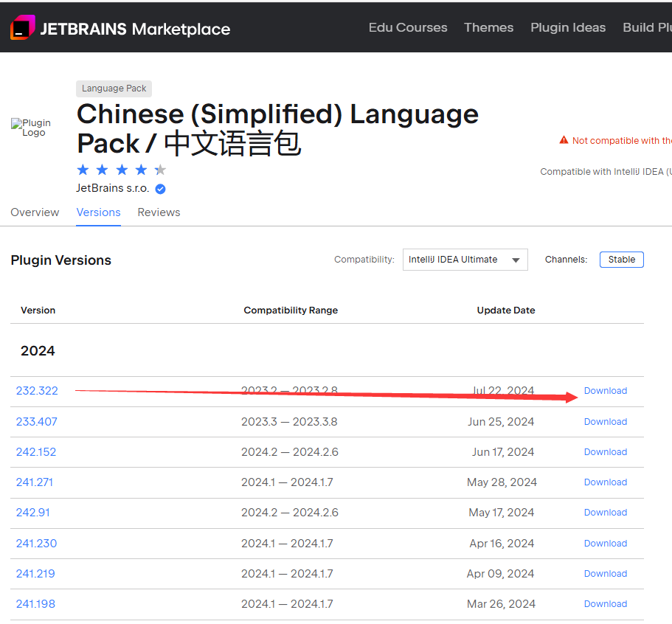Click the Compatibility Range column header
The width and height of the screenshot is (672, 624).
(x=291, y=311)
